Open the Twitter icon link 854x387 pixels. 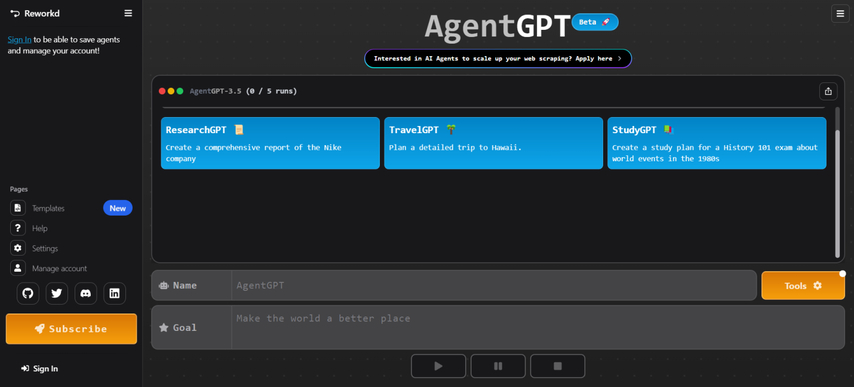tap(57, 293)
